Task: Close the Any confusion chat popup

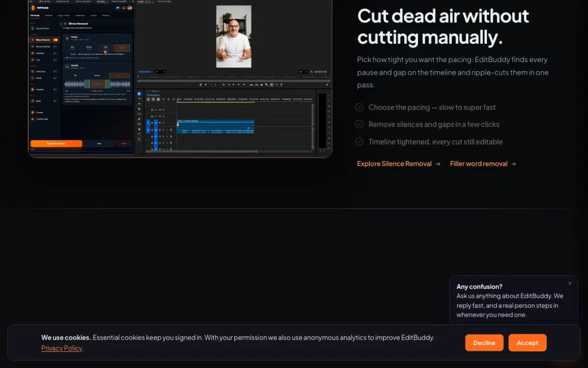Action: tap(570, 283)
